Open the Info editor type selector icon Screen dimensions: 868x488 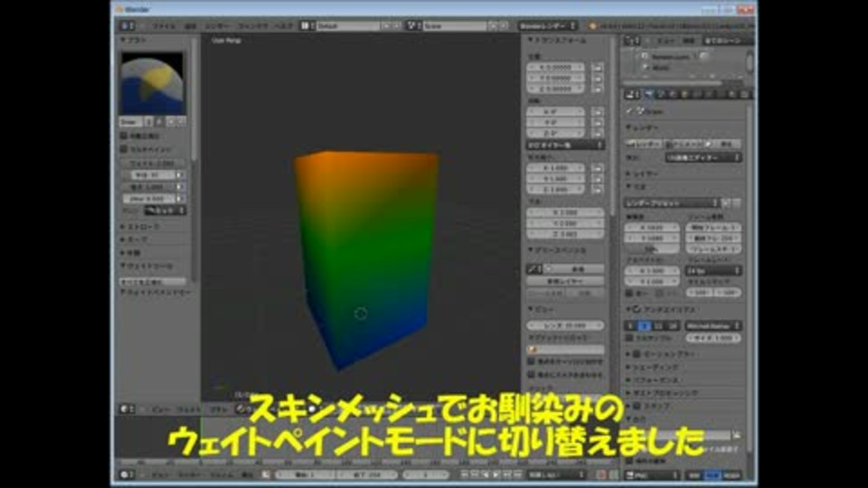tap(127, 26)
